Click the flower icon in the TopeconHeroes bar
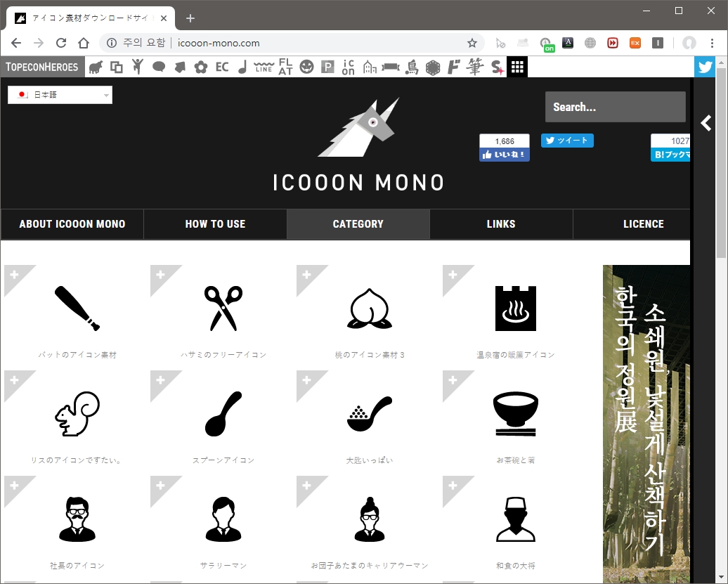 201,67
